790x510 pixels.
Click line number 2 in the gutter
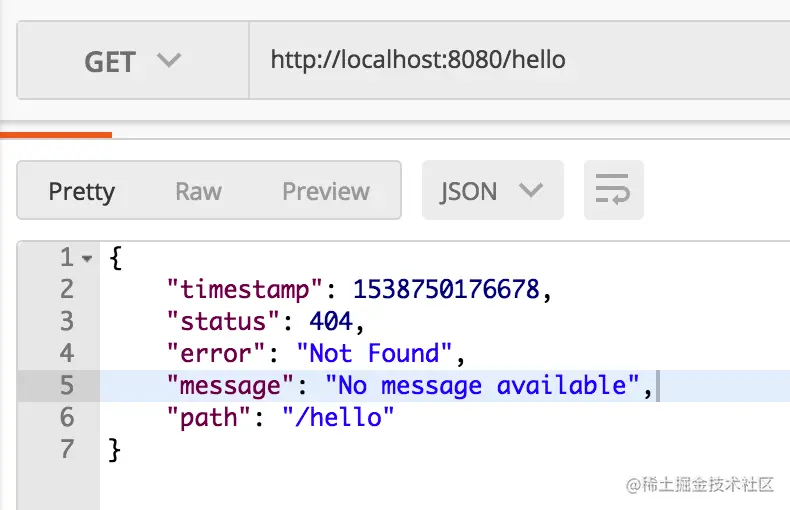pyautogui.click(x=67, y=289)
